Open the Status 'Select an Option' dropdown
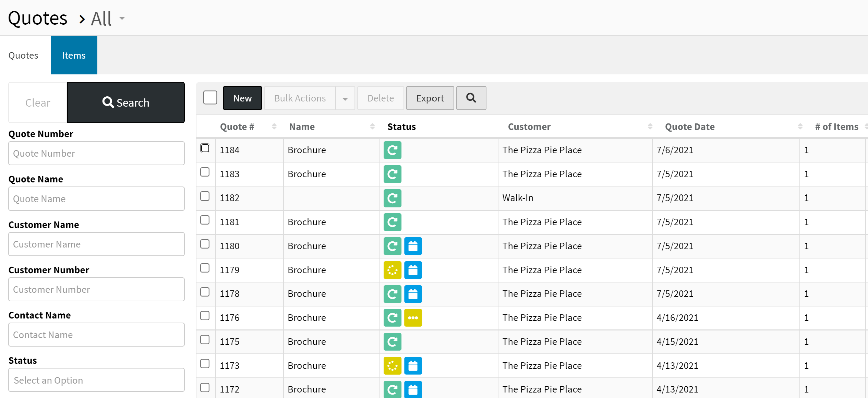868x398 pixels. point(96,380)
